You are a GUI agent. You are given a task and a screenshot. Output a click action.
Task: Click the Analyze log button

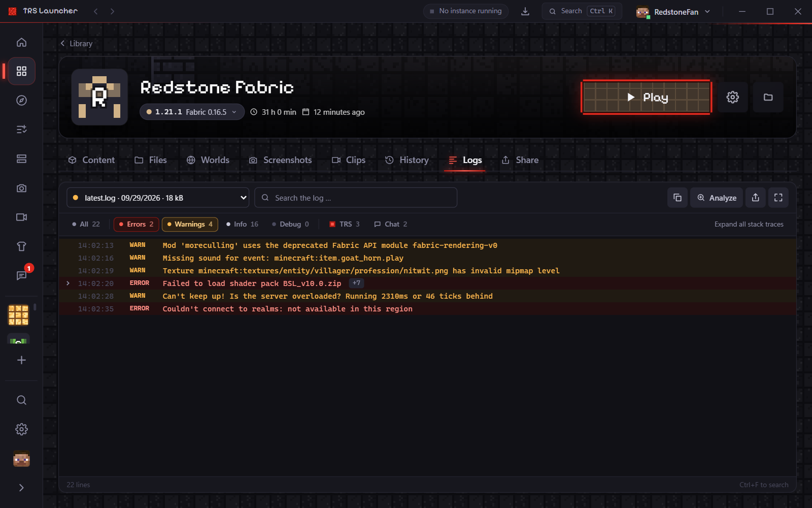click(717, 198)
